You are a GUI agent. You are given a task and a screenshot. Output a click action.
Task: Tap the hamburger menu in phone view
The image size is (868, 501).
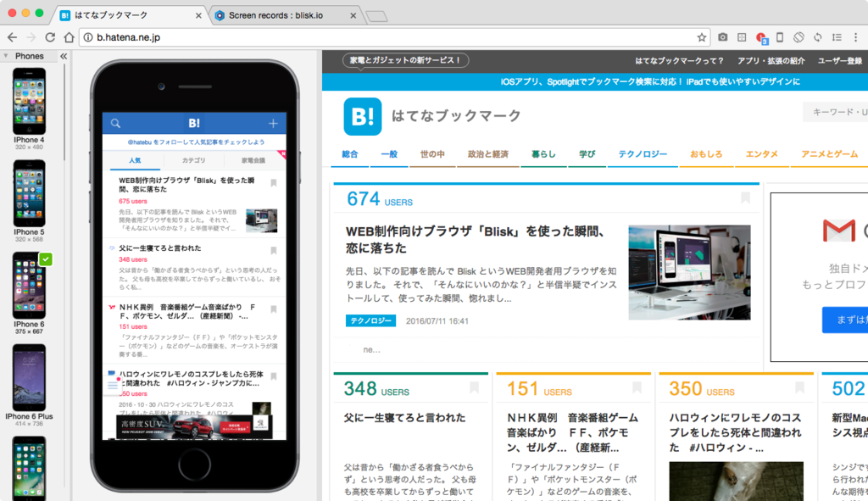point(113,385)
